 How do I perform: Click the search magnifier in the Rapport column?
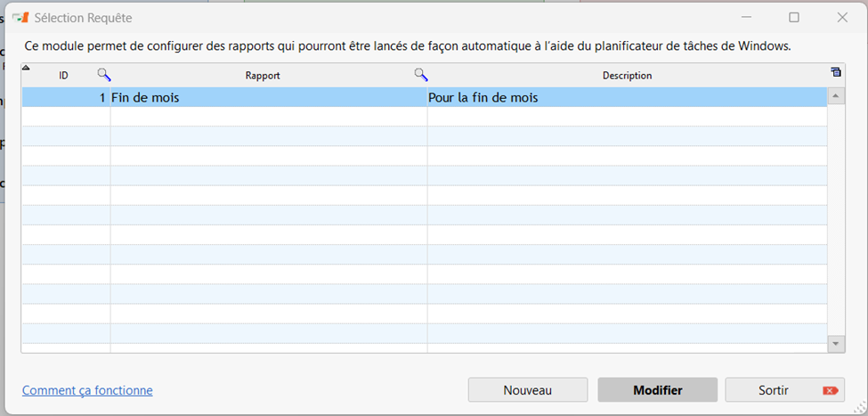click(421, 75)
